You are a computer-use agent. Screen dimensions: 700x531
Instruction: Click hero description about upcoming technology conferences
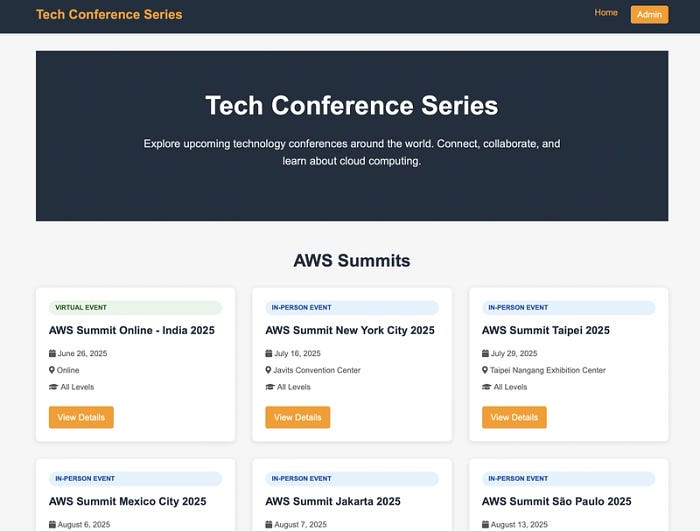tap(352, 152)
